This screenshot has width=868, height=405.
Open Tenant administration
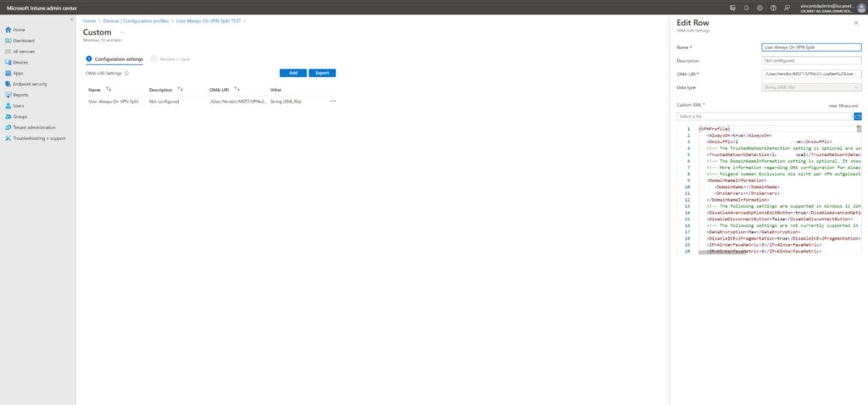coord(34,127)
